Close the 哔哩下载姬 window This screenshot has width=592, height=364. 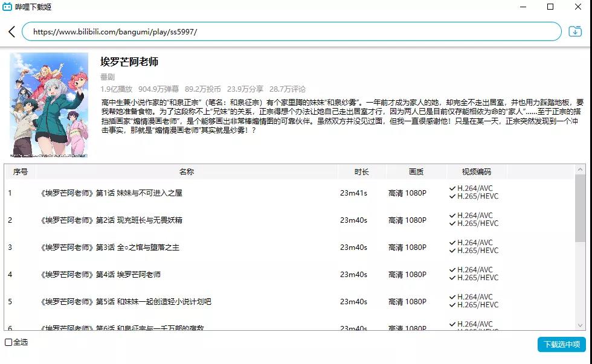(578, 7)
